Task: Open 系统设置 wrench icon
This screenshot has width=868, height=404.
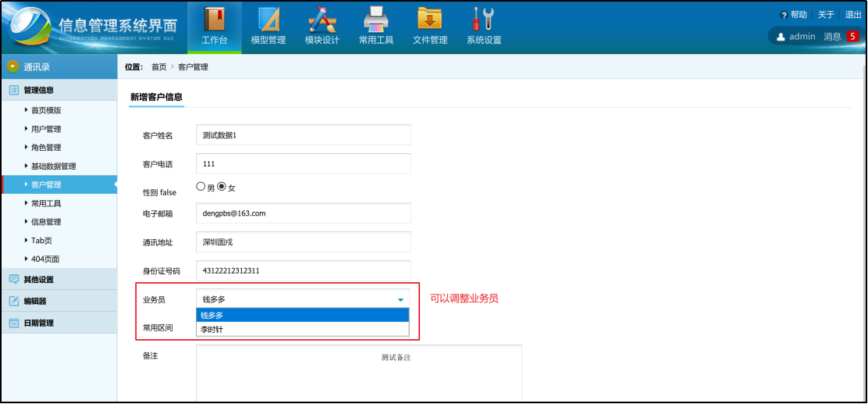Action: pos(483,20)
